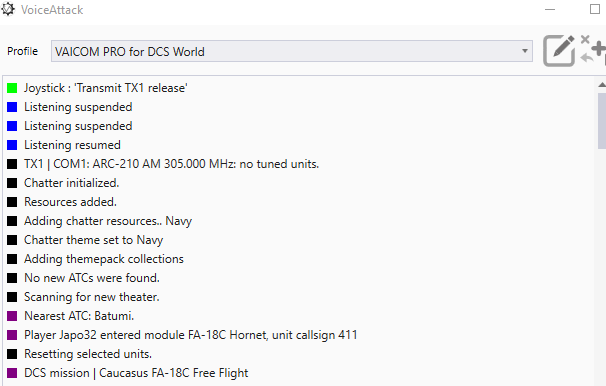Select "DCS mission | Caucasus FA-18C Free Flight" entry
Image resolution: width=606 pixels, height=386 pixels.
click(136, 373)
